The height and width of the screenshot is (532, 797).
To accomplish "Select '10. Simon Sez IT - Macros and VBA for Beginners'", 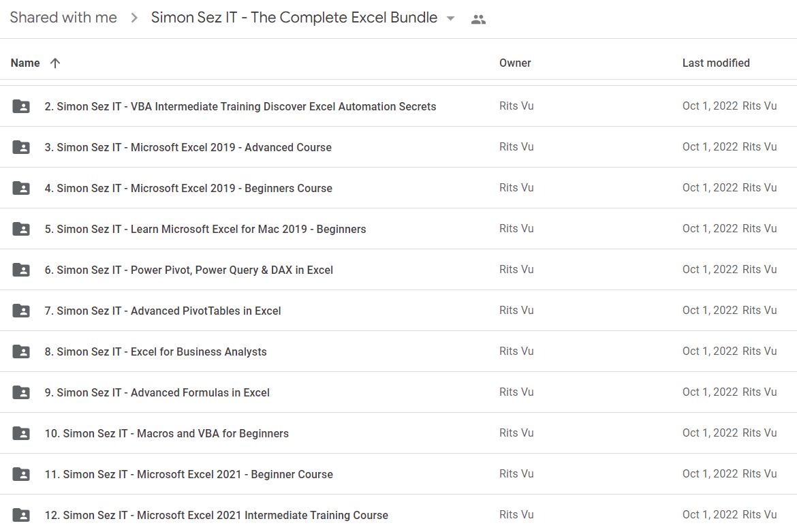I will tap(167, 433).
